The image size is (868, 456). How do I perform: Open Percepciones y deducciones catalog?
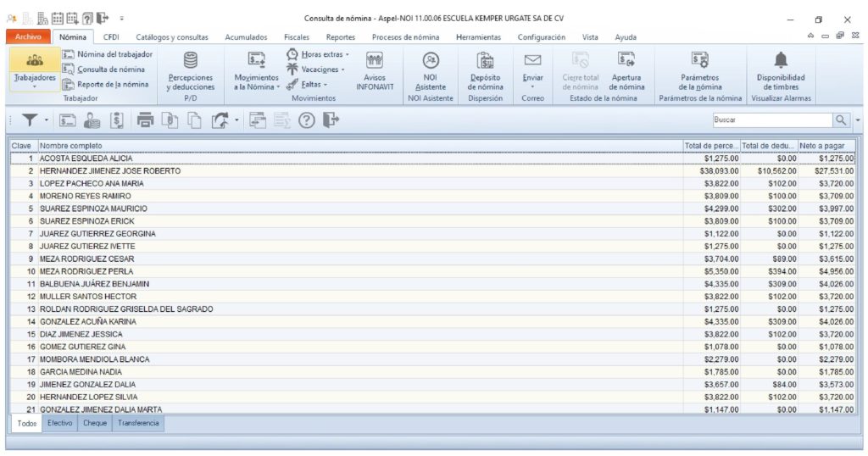191,71
